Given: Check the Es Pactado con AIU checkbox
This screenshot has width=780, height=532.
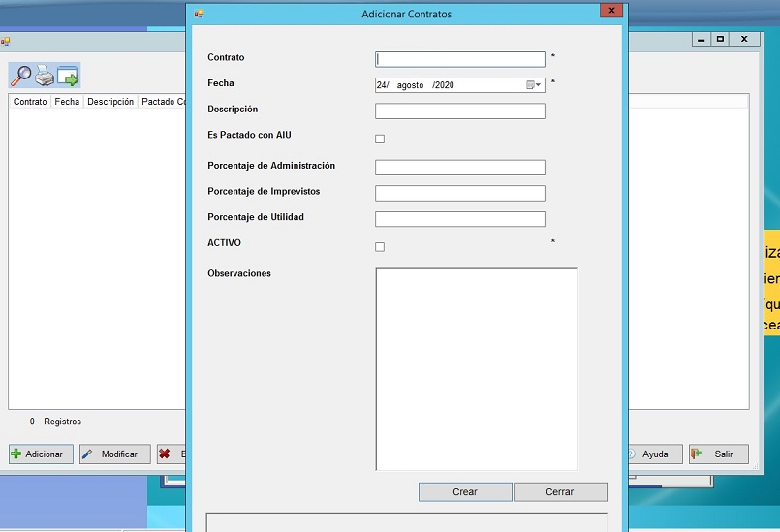Looking at the screenshot, I should tap(380, 139).
